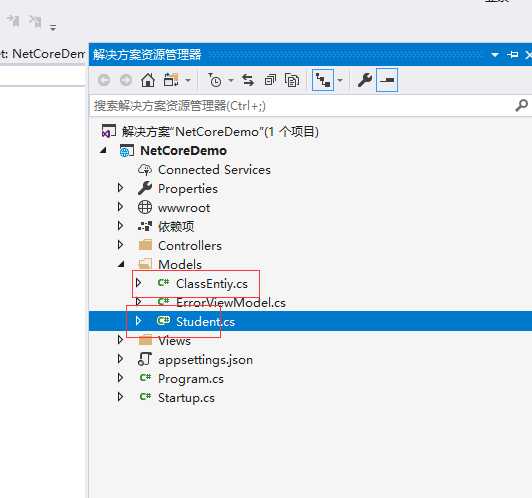Select ClassEntiy.cs file

pyautogui.click(x=212, y=284)
